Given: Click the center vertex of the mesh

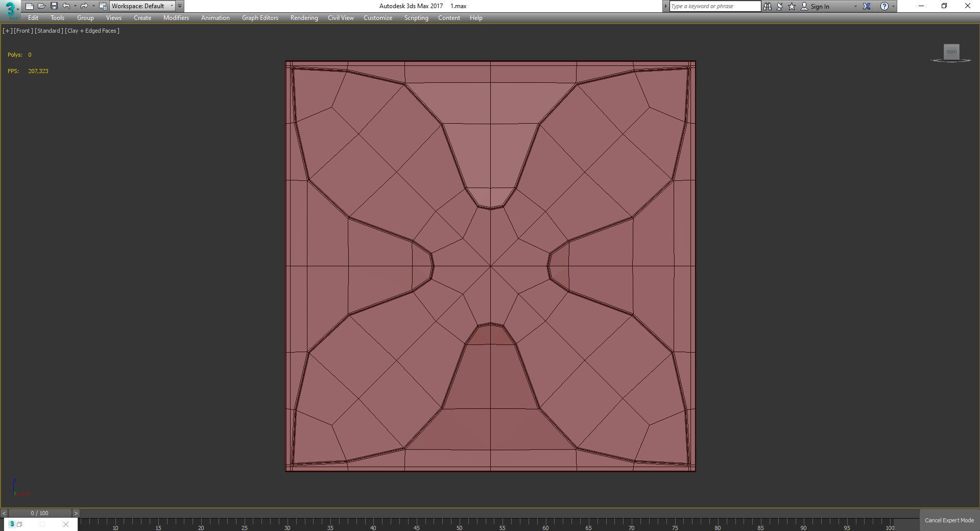Looking at the screenshot, I should (x=490, y=266).
